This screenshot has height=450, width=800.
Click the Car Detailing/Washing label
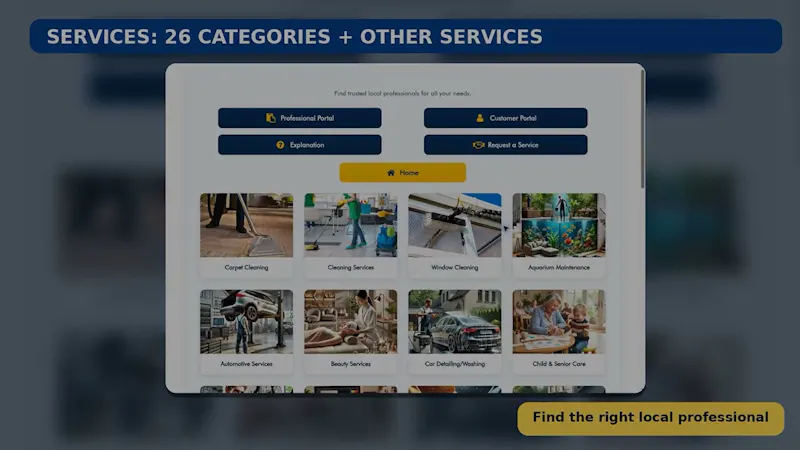(455, 364)
